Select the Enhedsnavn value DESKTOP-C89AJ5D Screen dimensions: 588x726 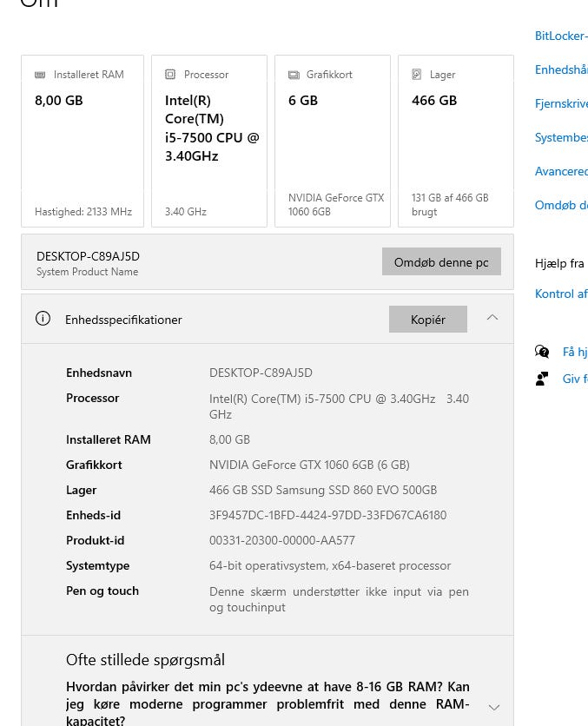(261, 373)
